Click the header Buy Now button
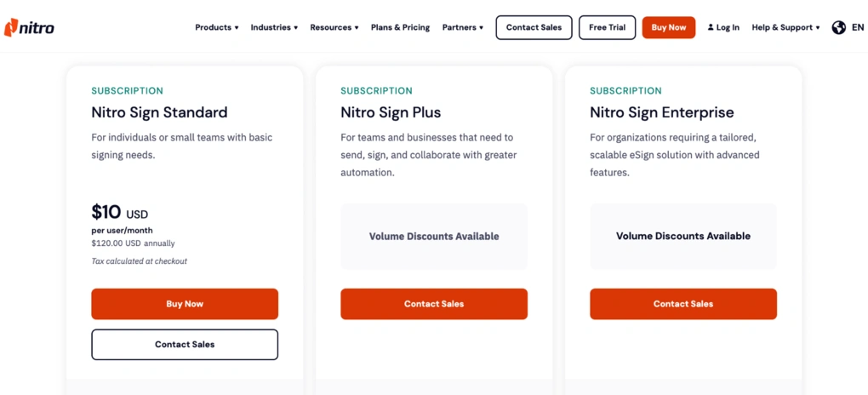Image resolution: width=868 pixels, height=395 pixels. pos(669,27)
